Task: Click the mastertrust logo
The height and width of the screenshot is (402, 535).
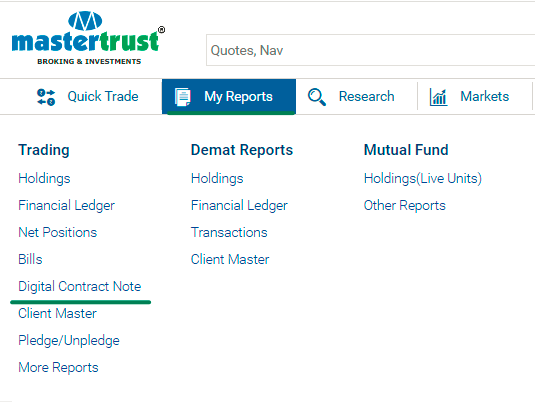Action: click(x=88, y=38)
